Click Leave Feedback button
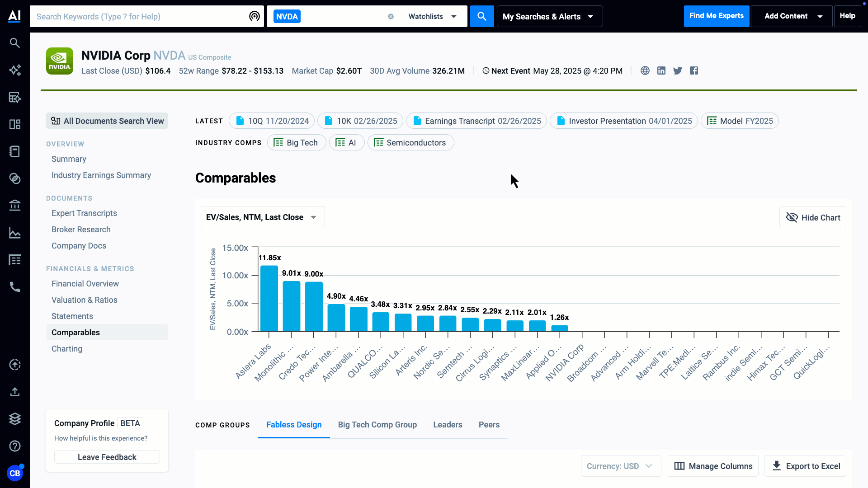Screen dimensions: 868x488 (107, 457)
